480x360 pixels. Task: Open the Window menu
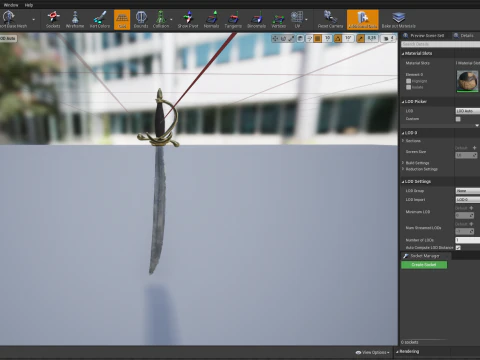point(11,5)
